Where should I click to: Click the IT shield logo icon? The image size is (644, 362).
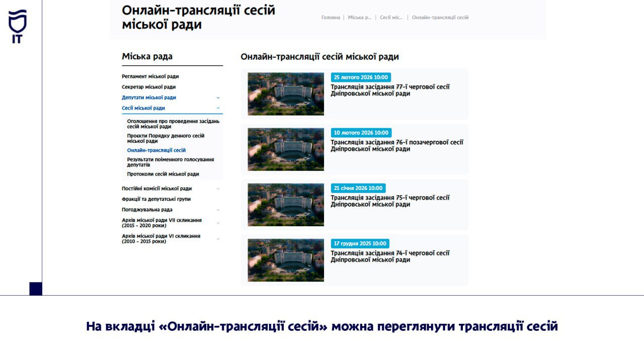tap(18, 26)
